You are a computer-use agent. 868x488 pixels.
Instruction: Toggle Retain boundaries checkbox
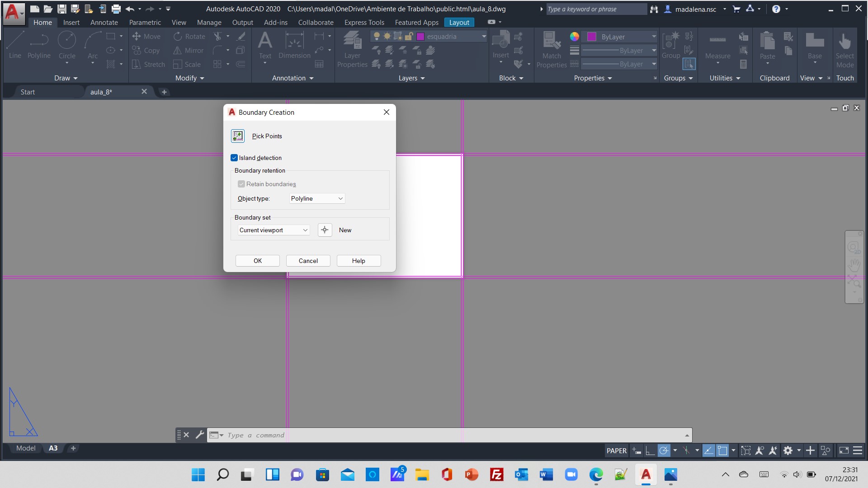[241, 184]
